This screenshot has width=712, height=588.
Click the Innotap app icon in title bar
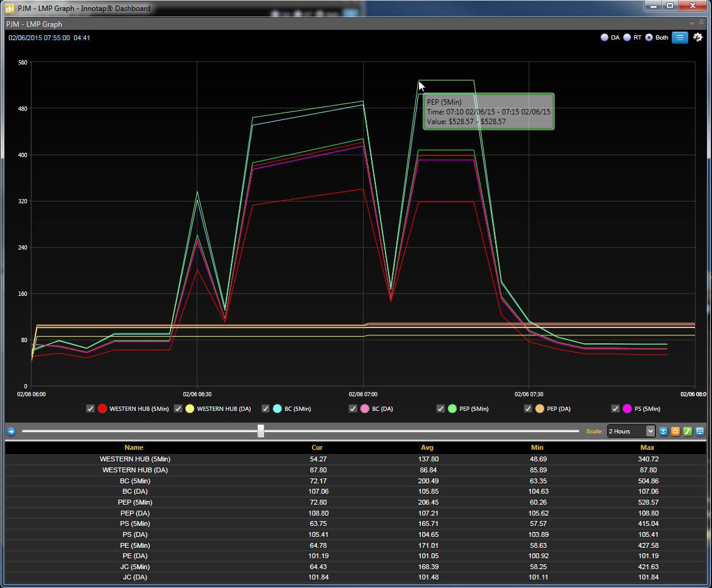[10, 9]
